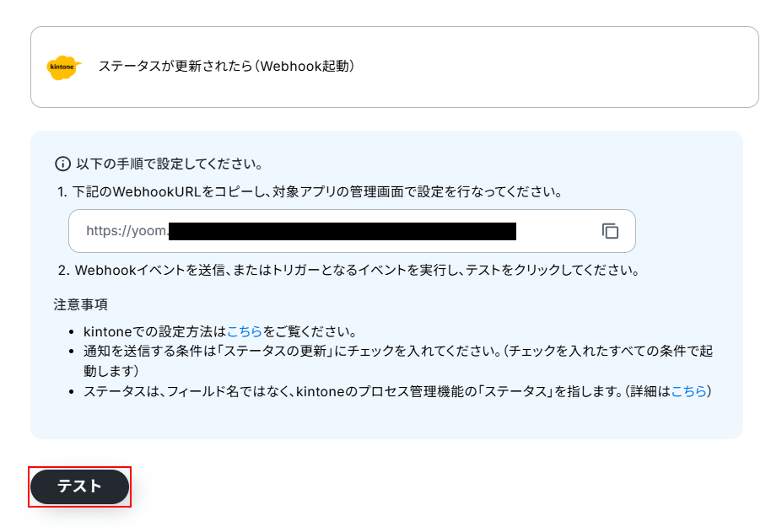This screenshot has width=782, height=532.
Task: Click the text をご覧ください after the first link
Action: [310, 331]
